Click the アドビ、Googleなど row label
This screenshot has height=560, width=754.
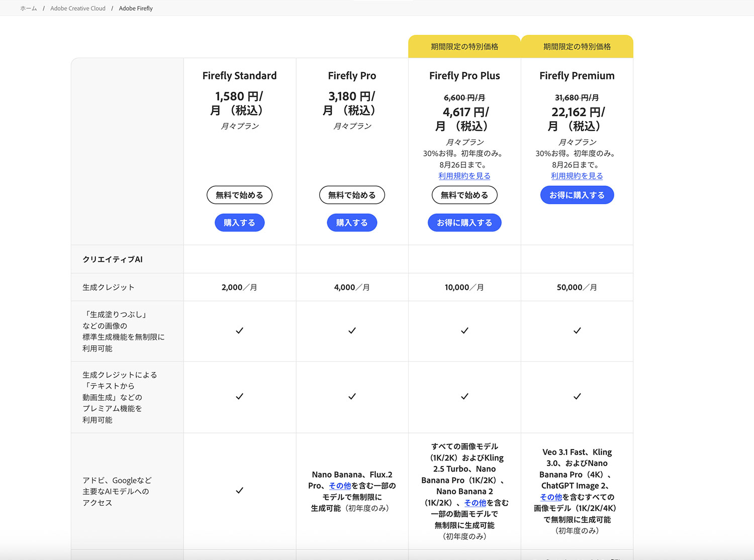point(117,491)
